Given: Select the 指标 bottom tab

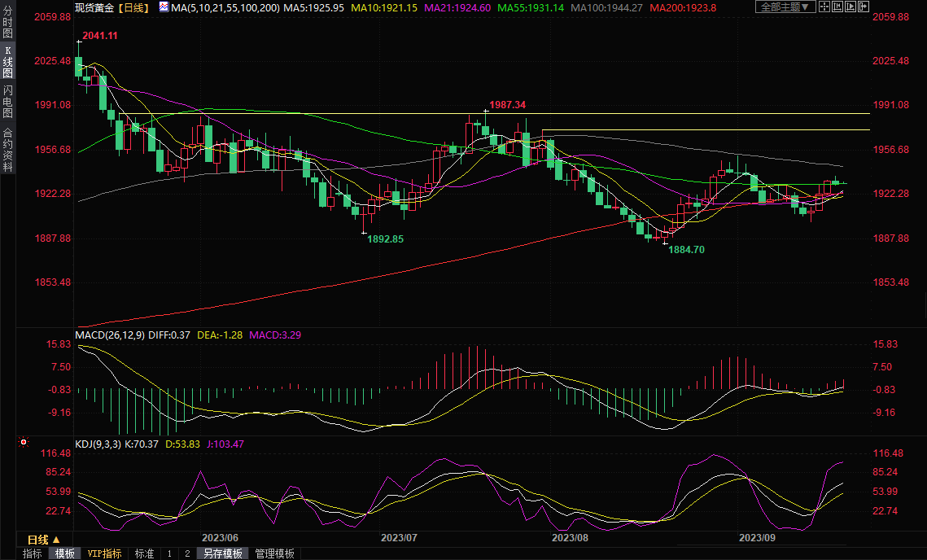Looking at the screenshot, I should (x=33, y=553).
